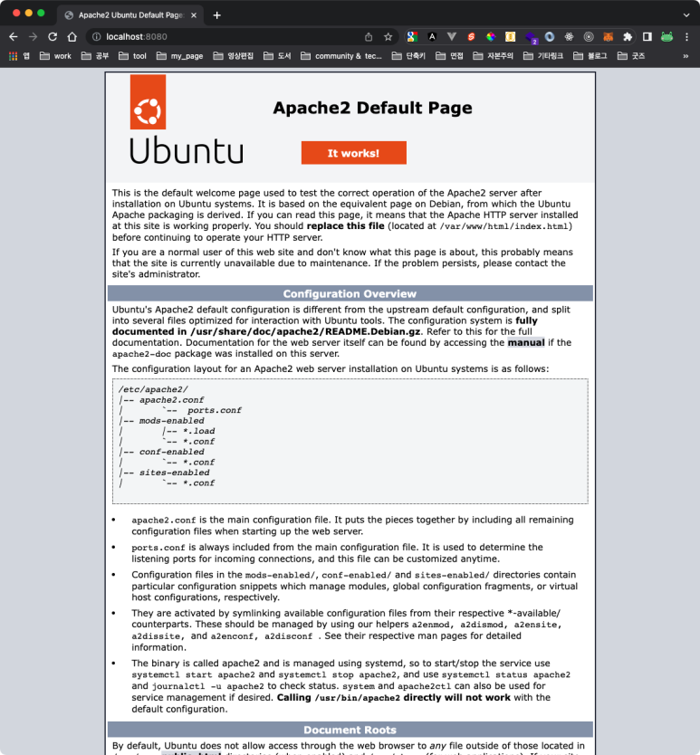This screenshot has height=755, width=700.
Task: Open the 단축키 bookmark folder
Action: (408, 56)
